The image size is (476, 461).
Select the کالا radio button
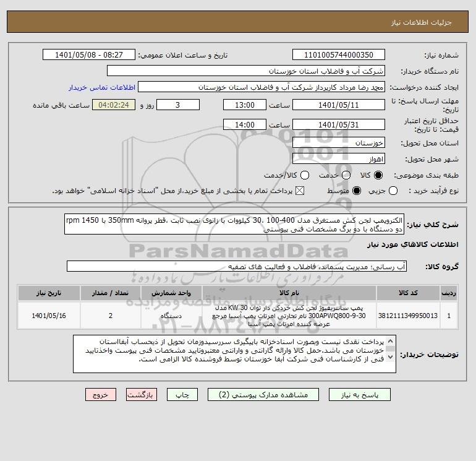(378, 175)
